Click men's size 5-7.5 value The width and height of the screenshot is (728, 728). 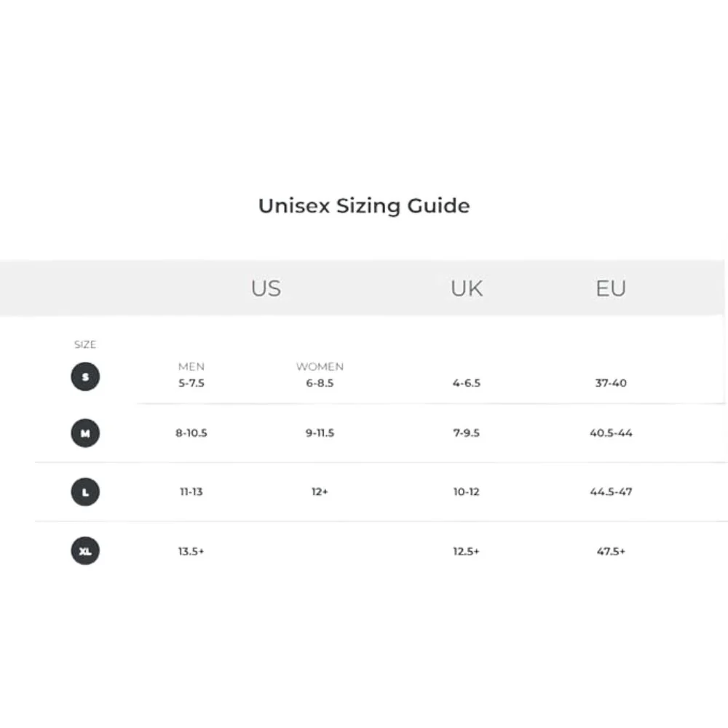(x=191, y=383)
